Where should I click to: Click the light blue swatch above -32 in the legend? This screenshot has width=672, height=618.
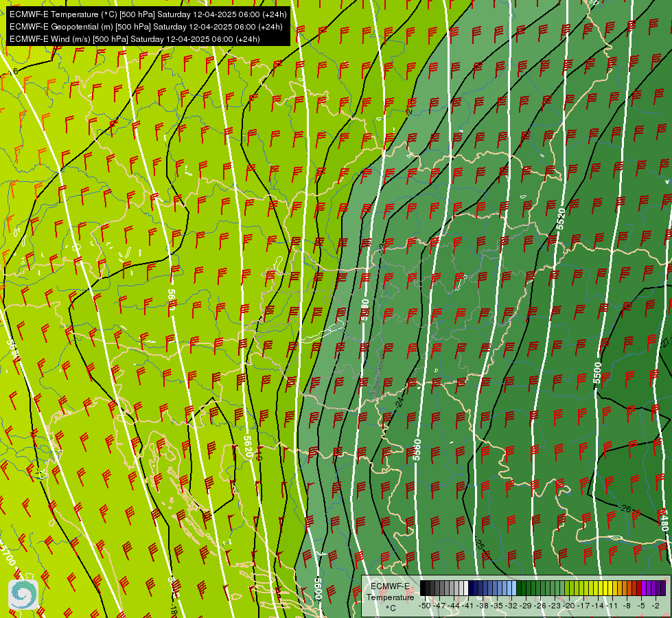(513, 588)
